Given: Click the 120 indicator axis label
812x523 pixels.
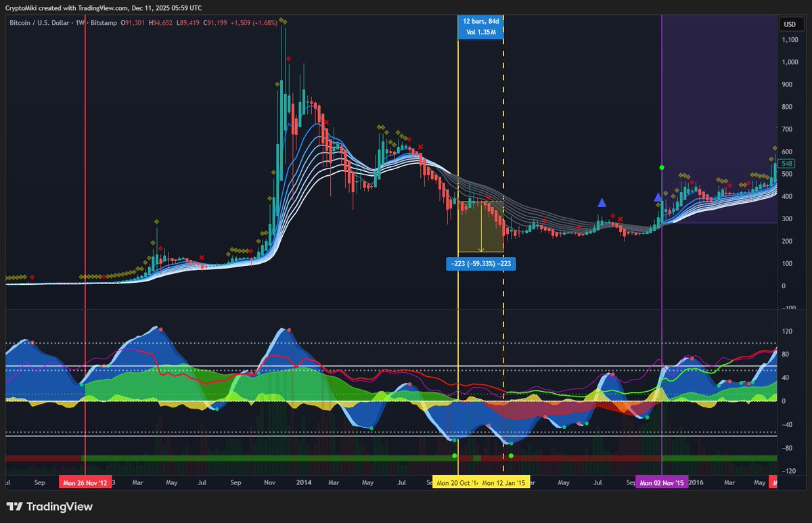Looking at the screenshot, I should click(x=788, y=332).
